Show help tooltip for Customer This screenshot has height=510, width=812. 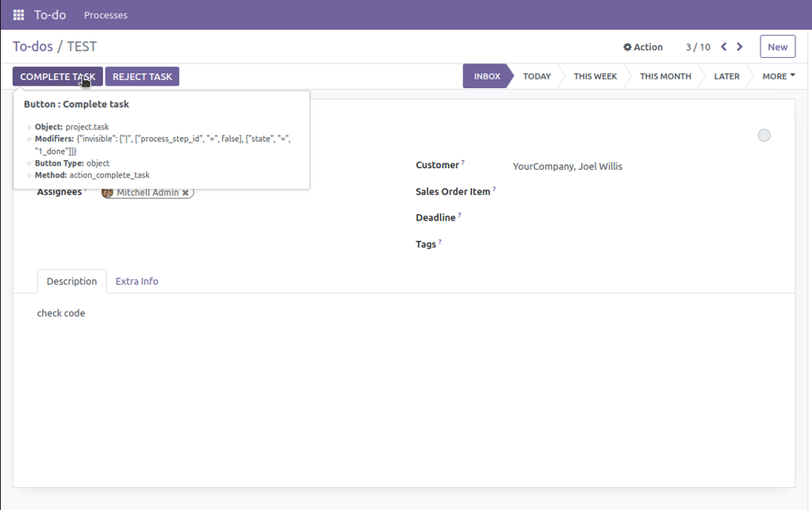click(x=463, y=162)
